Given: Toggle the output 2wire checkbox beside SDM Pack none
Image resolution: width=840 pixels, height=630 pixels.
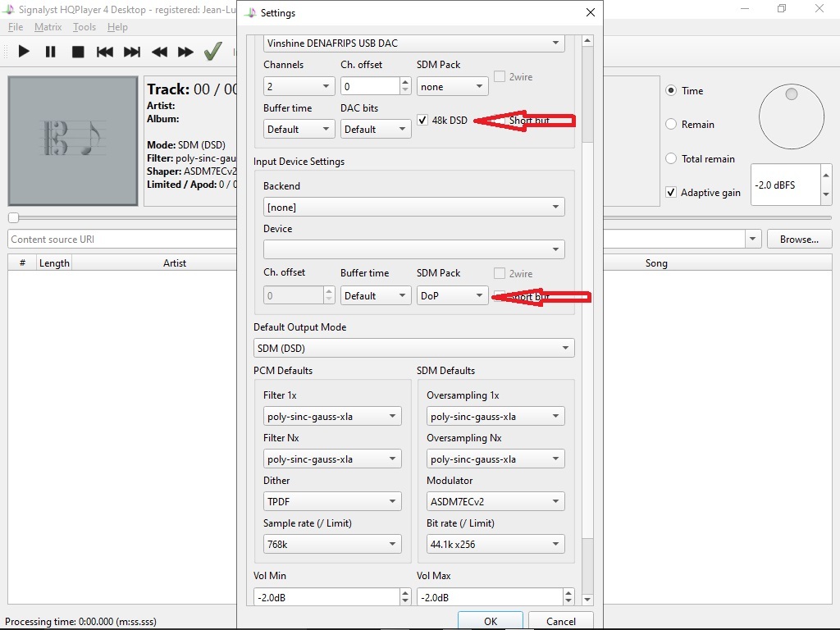Looking at the screenshot, I should tap(500, 76).
